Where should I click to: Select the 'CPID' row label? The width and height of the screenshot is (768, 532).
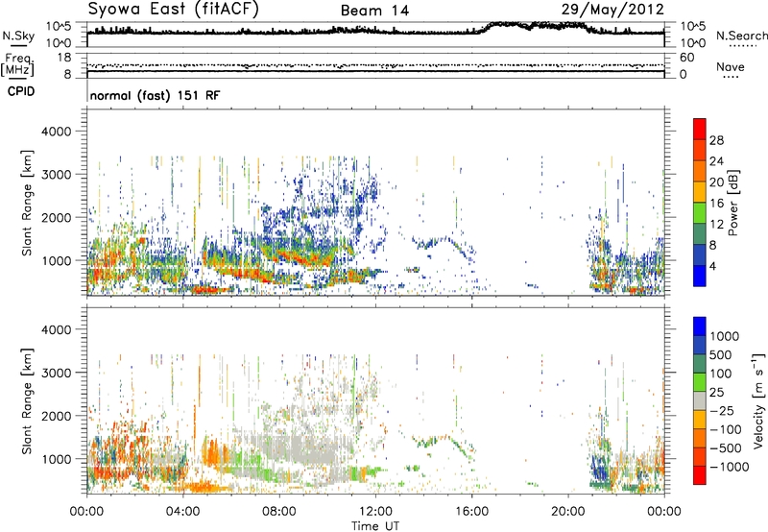tap(21, 91)
